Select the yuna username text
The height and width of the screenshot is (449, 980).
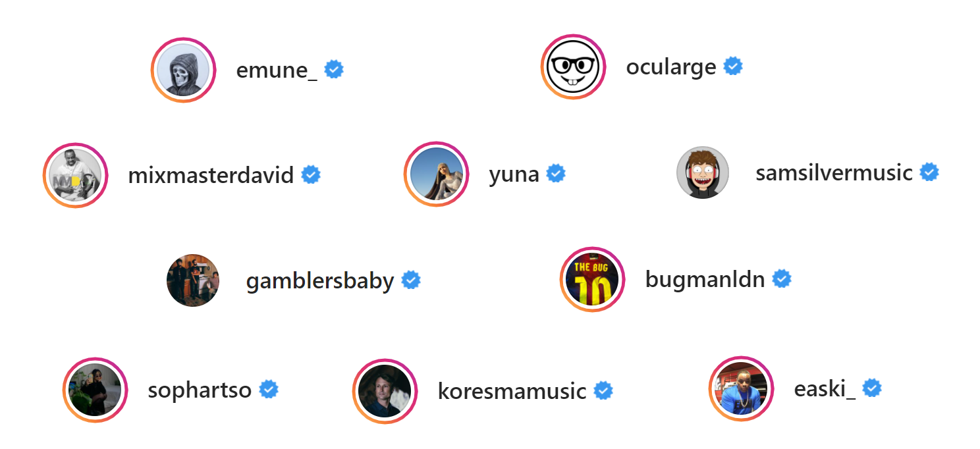click(514, 175)
